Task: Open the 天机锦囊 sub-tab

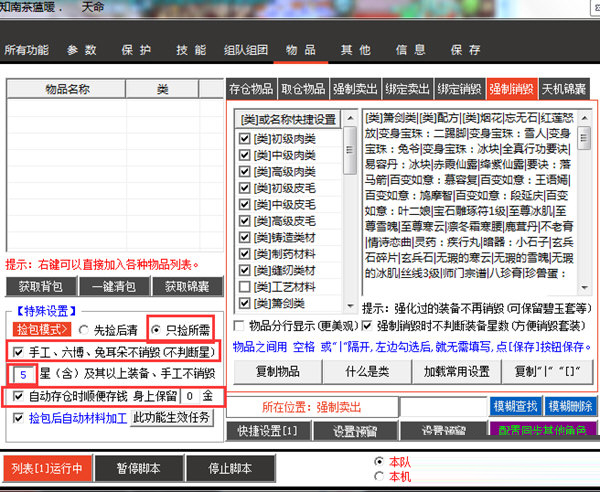Action: [x=564, y=89]
